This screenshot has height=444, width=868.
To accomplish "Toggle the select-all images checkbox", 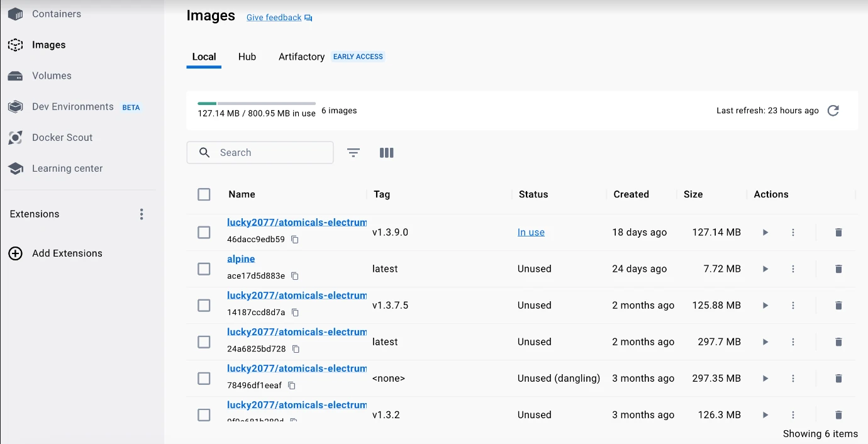I will click(x=204, y=194).
